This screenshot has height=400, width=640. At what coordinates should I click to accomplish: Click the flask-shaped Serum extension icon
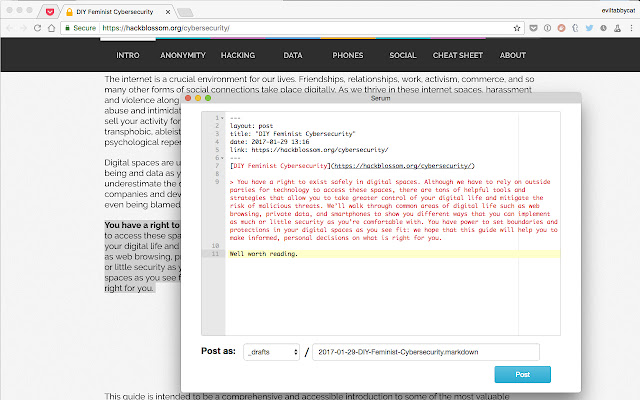617,28
